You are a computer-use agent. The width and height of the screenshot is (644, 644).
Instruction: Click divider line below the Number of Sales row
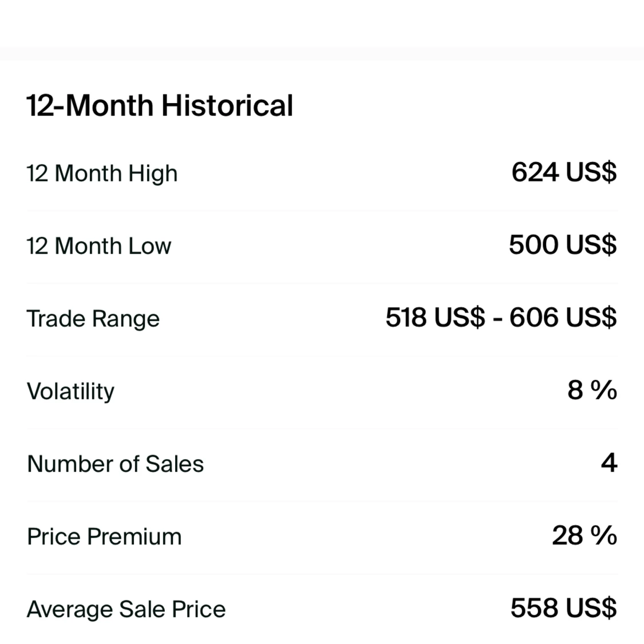[322, 501]
